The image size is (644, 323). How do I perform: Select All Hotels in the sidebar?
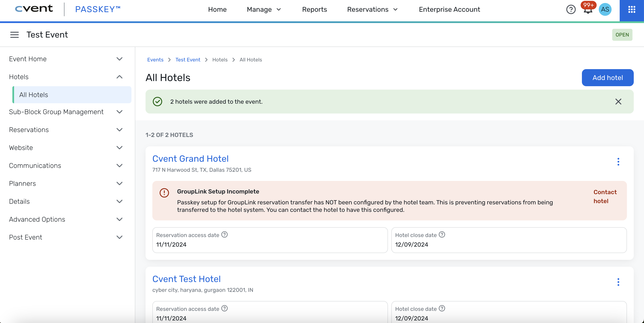72,95
